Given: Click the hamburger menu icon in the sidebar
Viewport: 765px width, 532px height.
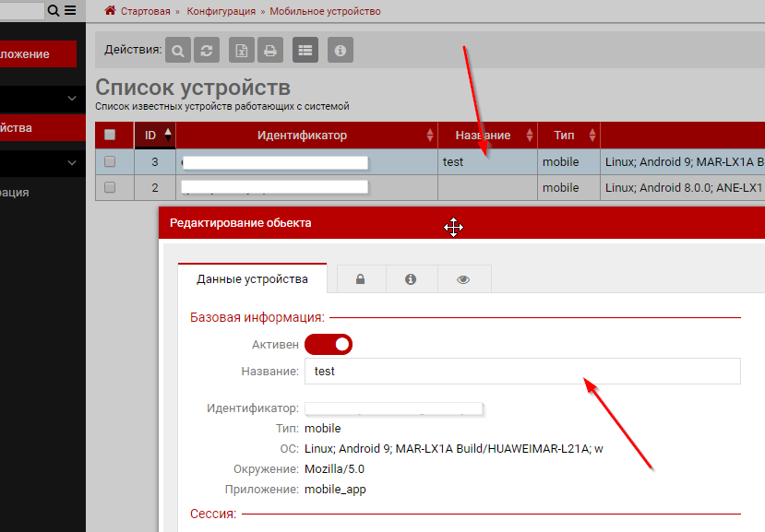Looking at the screenshot, I should (69, 11).
